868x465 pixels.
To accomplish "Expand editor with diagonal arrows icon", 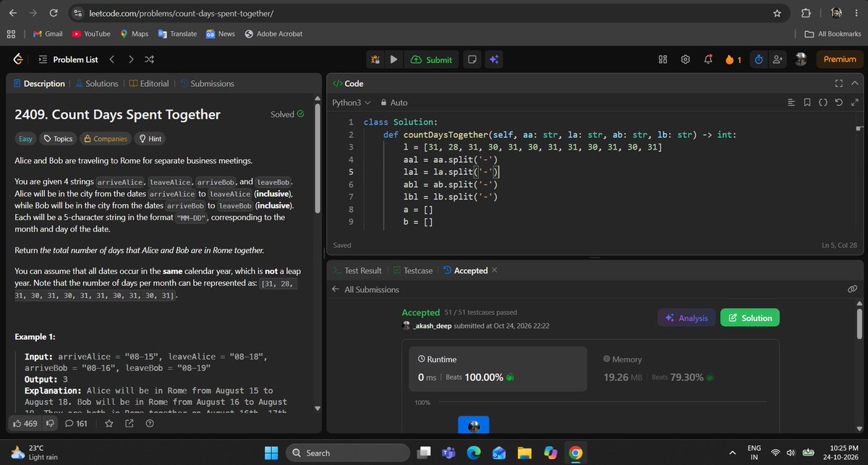I will [x=854, y=103].
